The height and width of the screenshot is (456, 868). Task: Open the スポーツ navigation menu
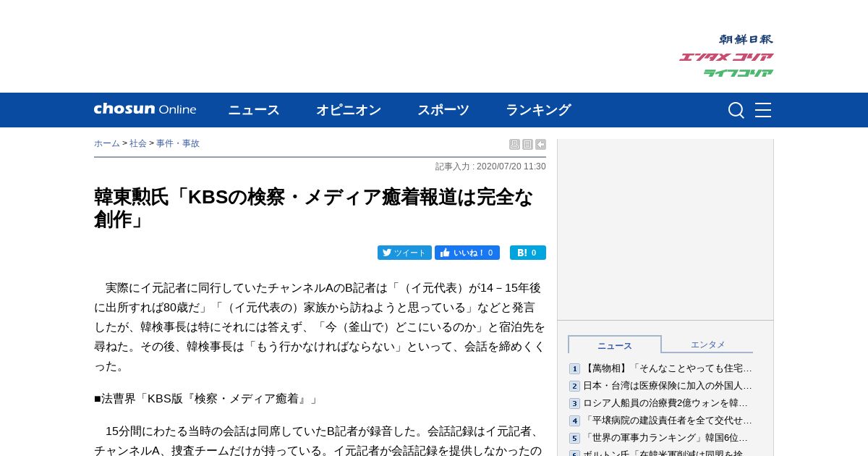[443, 110]
